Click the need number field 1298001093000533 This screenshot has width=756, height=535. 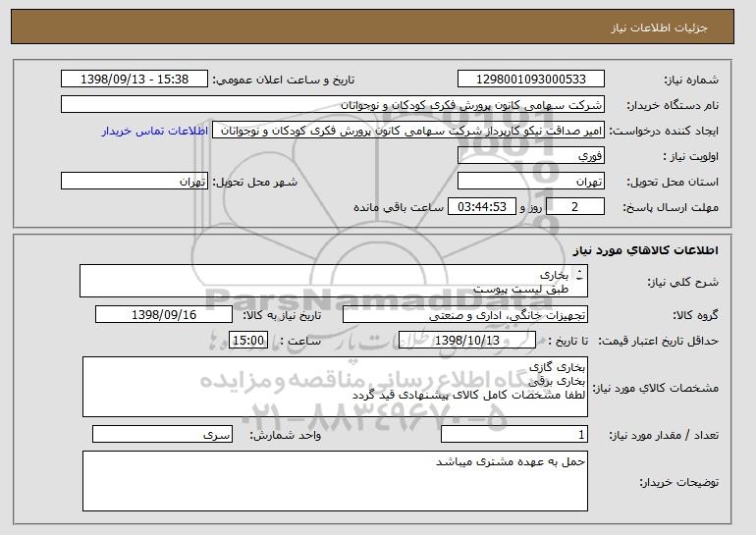coord(531,80)
